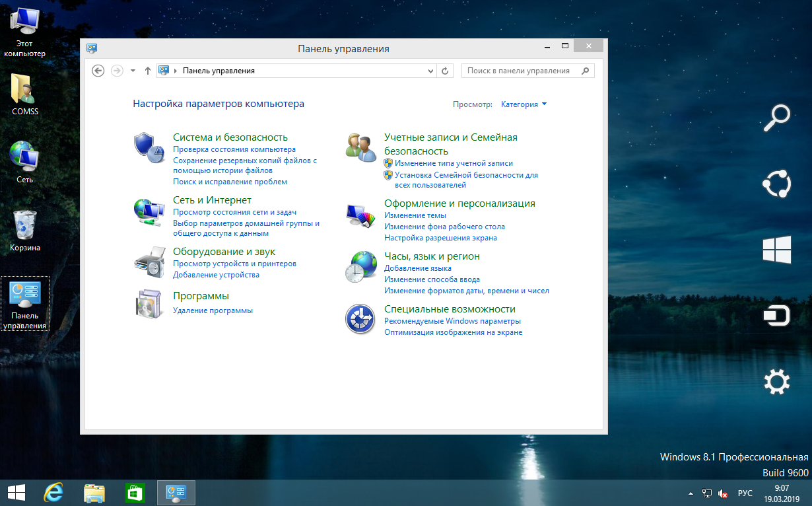812x506 pixels.
Task: Click Изменение форматов даты, времени и чисел
Action: [x=467, y=291]
